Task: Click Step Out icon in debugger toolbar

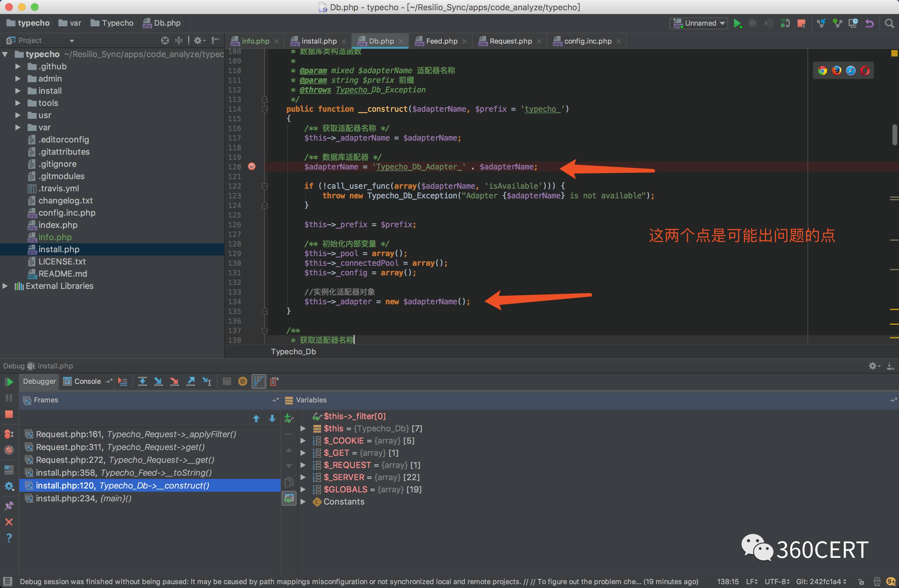Action: [x=191, y=381]
